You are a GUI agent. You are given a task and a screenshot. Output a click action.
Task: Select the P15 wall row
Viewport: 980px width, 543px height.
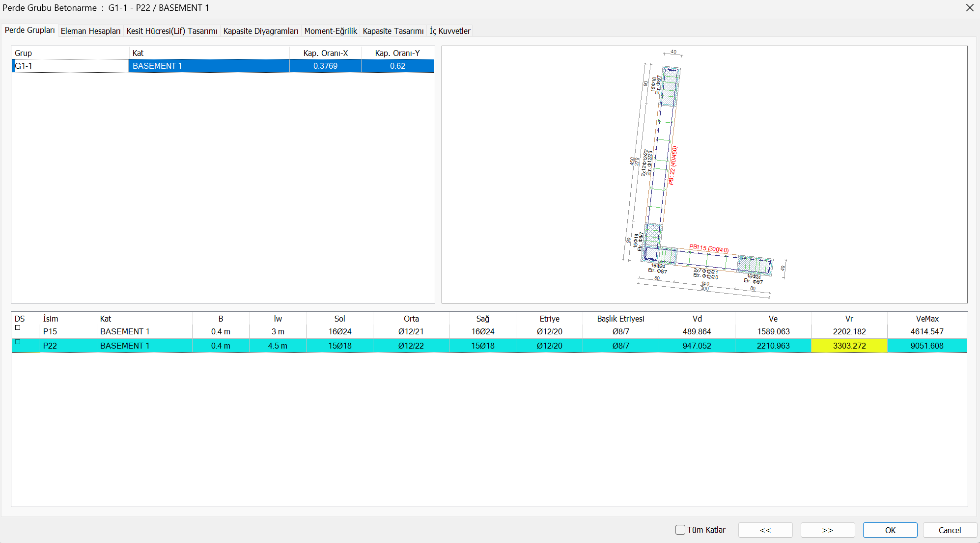pyautogui.click(x=50, y=332)
